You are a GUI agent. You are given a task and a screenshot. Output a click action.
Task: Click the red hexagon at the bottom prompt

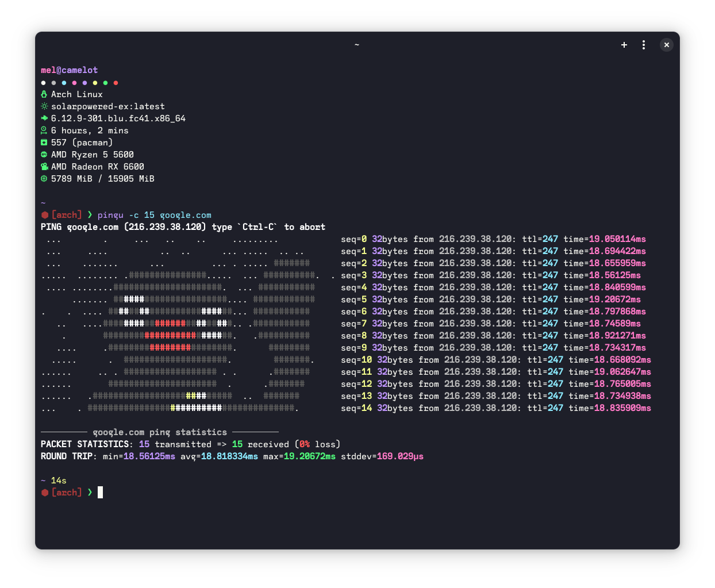(x=44, y=493)
